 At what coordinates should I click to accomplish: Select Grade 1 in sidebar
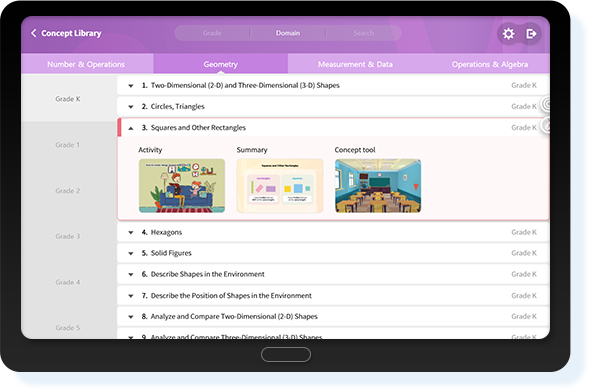pyautogui.click(x=68, y=145)
